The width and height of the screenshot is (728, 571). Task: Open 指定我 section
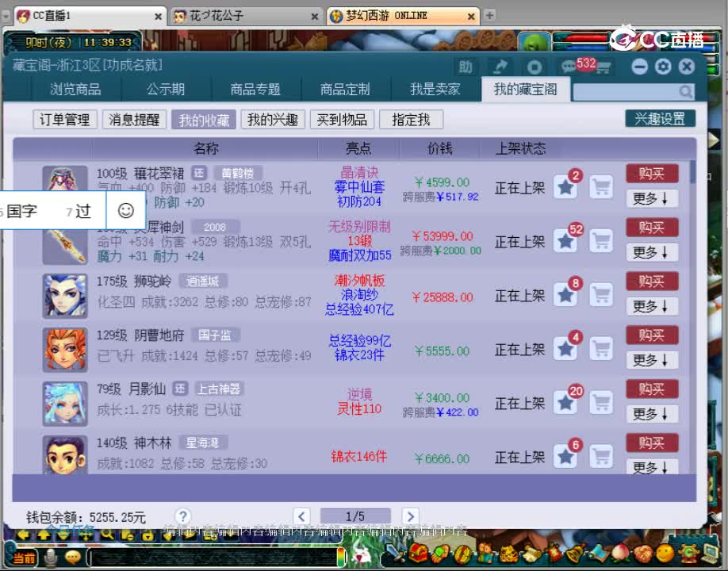click(412, 120)
